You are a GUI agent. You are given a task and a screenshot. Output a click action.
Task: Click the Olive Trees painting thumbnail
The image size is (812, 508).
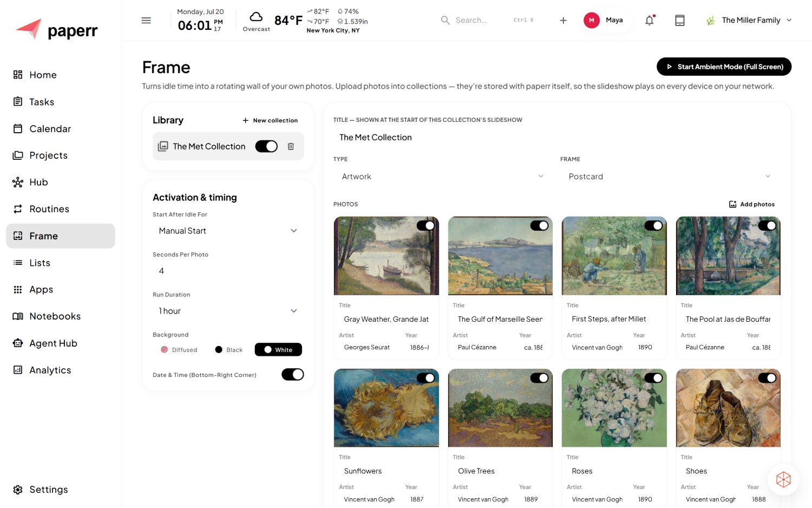500,408
